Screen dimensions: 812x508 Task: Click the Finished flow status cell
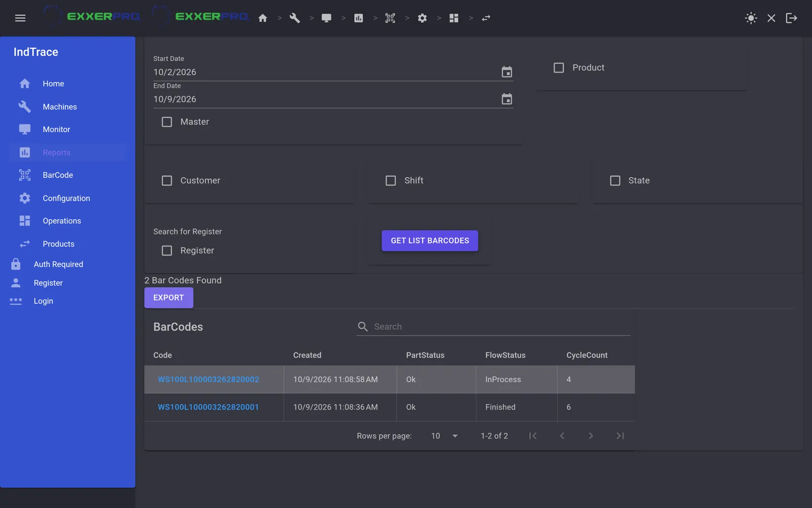516,407
